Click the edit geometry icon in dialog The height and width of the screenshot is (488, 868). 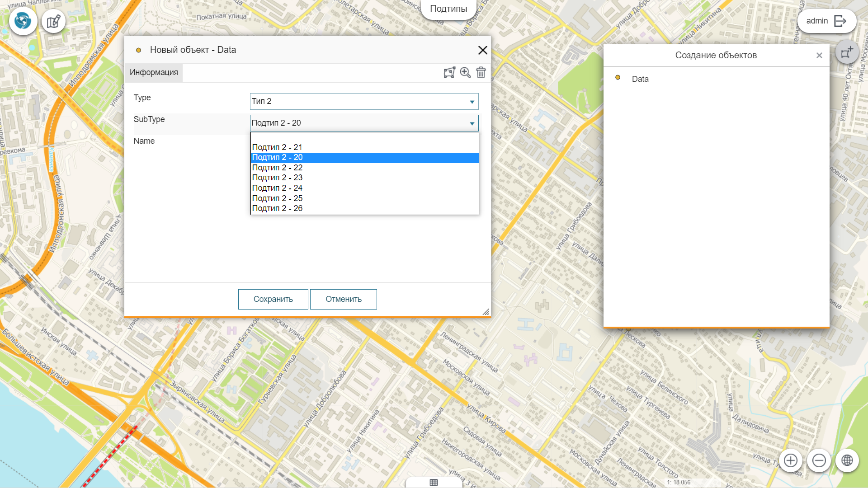pos(449,72)
